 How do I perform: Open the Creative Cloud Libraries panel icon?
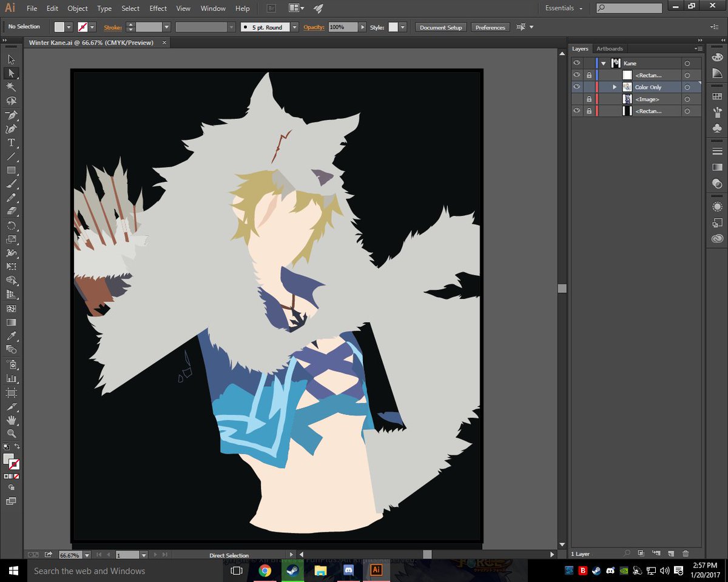tap(717, 238)
